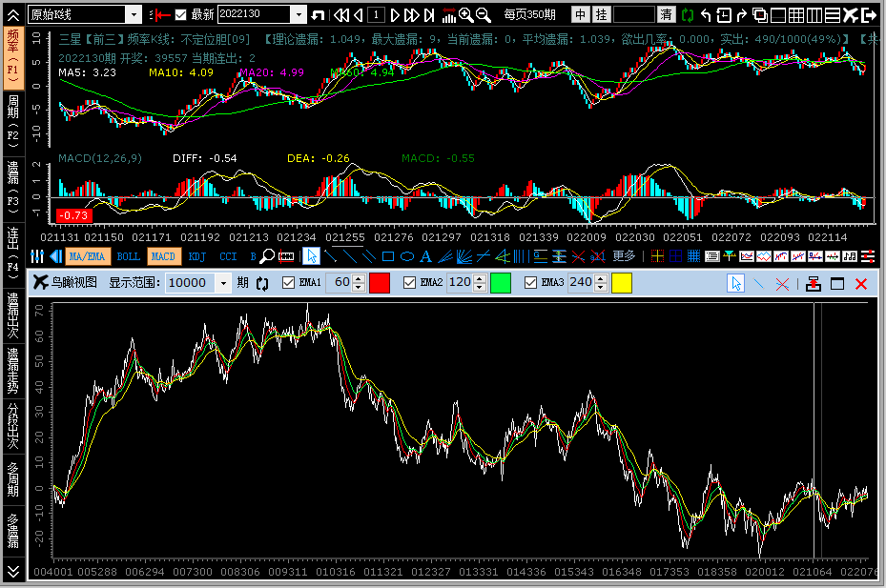
Task: Select the KDJ indicator tab
Action: [x=196, y=256]
